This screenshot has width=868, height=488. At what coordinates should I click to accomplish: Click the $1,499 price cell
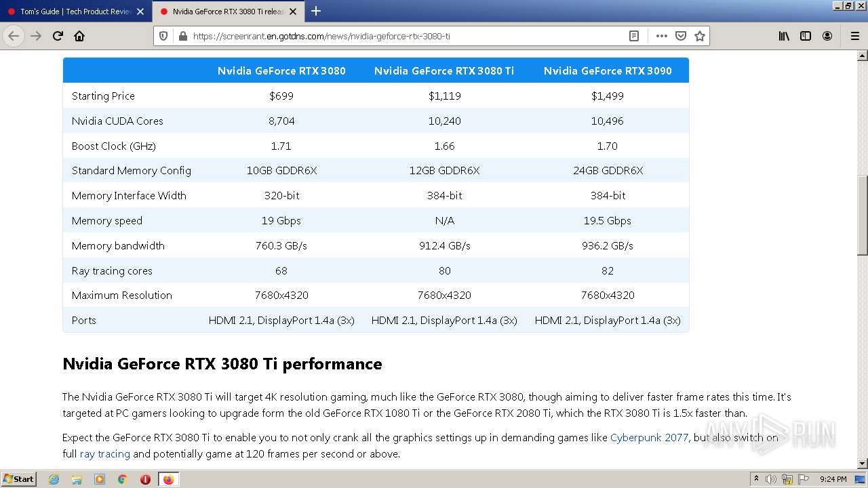click(608, 96)
